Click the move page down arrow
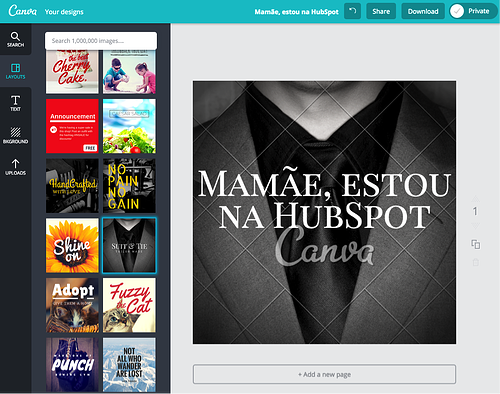The height and width of the screenshot is (394, 500). (x=476, y=226)
